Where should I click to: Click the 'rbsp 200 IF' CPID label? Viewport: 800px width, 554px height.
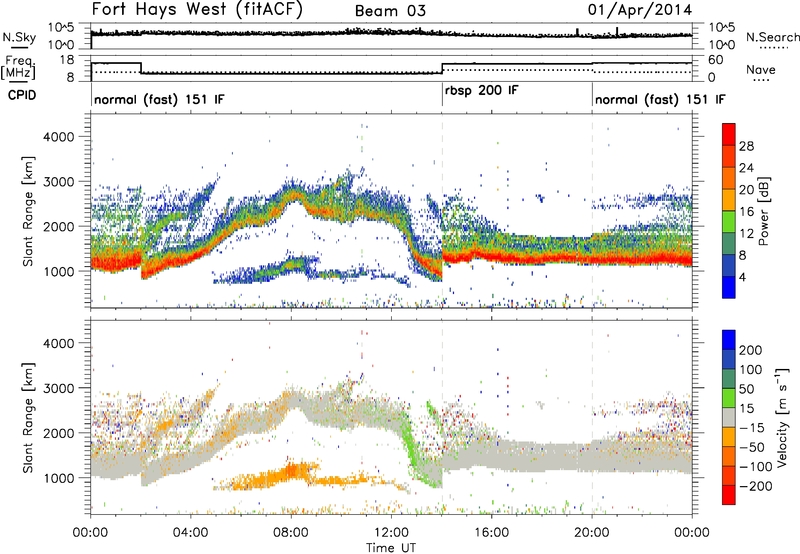pyautogui.click(x=481, y=91)
